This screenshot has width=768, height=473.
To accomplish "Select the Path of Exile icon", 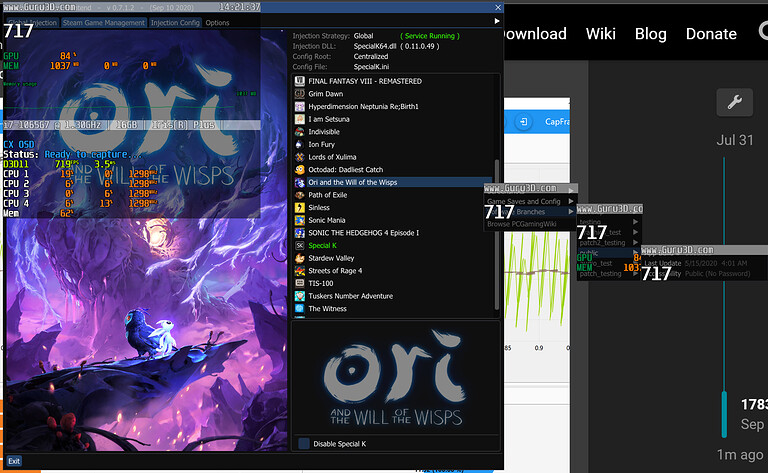I will (300, 195).
